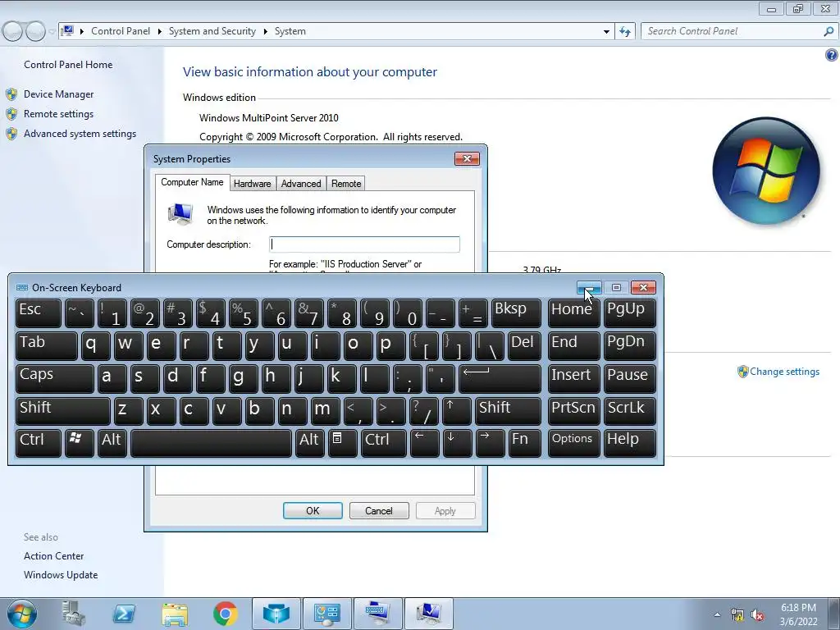Tap the number 5 key

click(243, 313)
